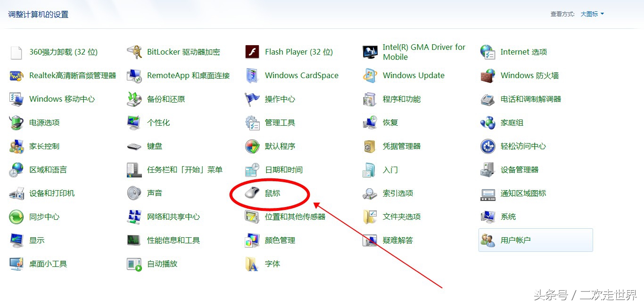The height and width of the screenshot is (305, 644).
Task: Open 用户帐户 settings
Action: (x=514, y=240)
